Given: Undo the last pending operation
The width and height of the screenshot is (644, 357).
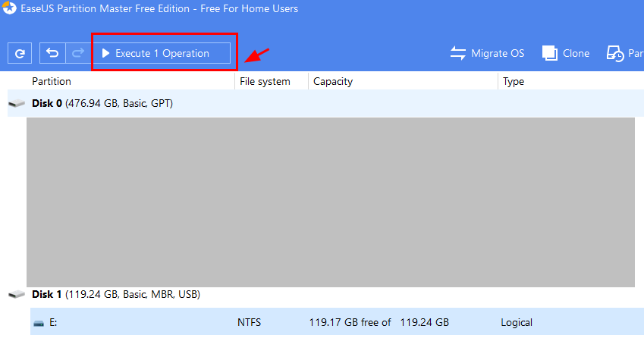Looking at the screenshot, I should pos(52,53).
